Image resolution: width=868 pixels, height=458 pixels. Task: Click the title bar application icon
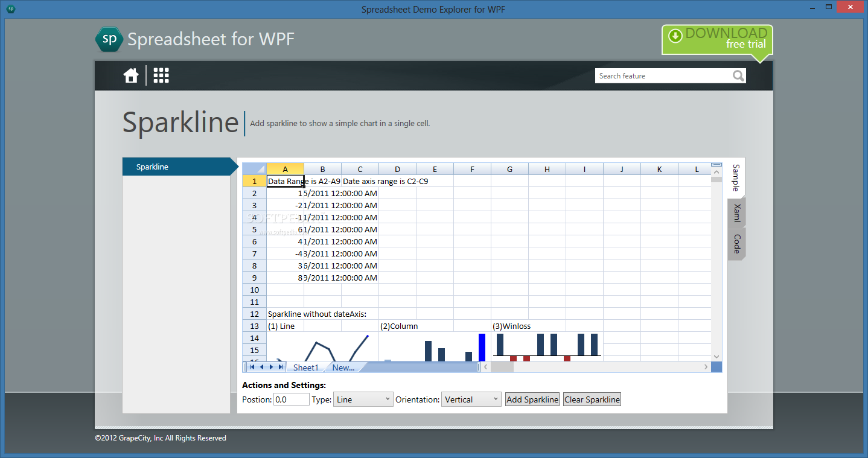[x=11, y=9]
